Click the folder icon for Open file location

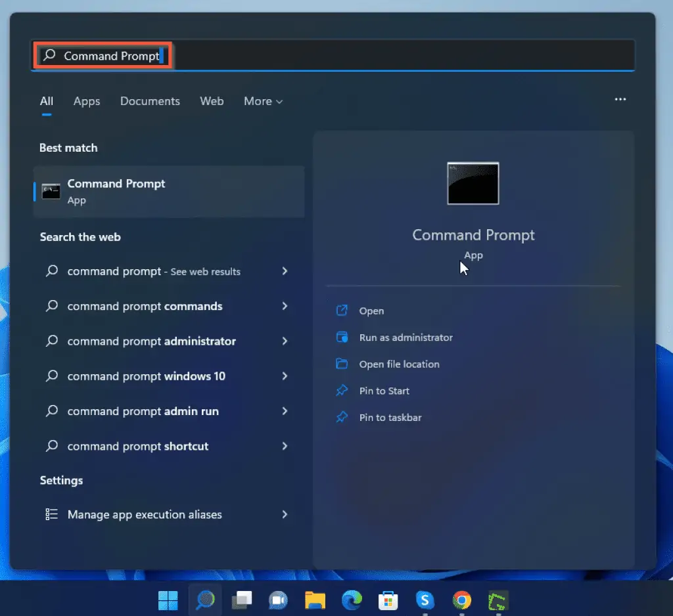click(x=342, y=364)
